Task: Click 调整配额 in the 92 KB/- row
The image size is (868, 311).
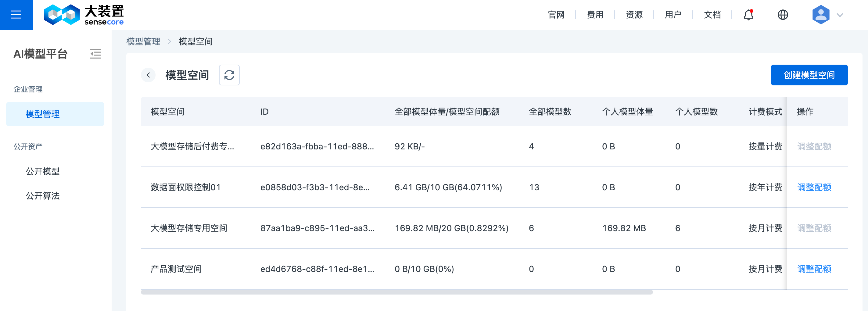Action: pos(814,146)
